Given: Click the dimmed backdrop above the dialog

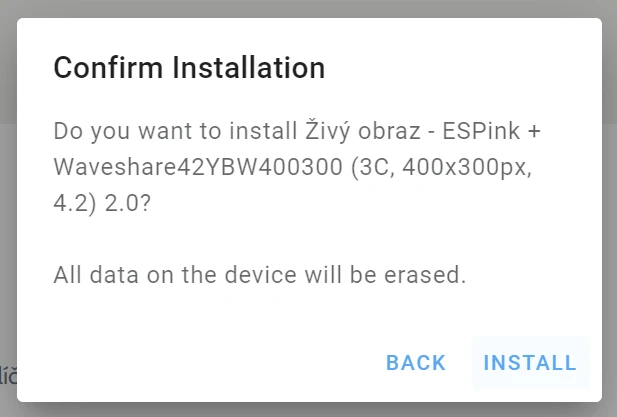Looking at the screenshot, I should point(300,8).
